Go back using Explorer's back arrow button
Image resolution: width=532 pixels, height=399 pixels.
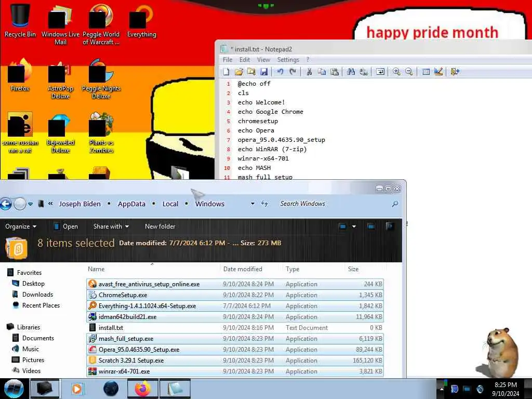click(6, 204)
